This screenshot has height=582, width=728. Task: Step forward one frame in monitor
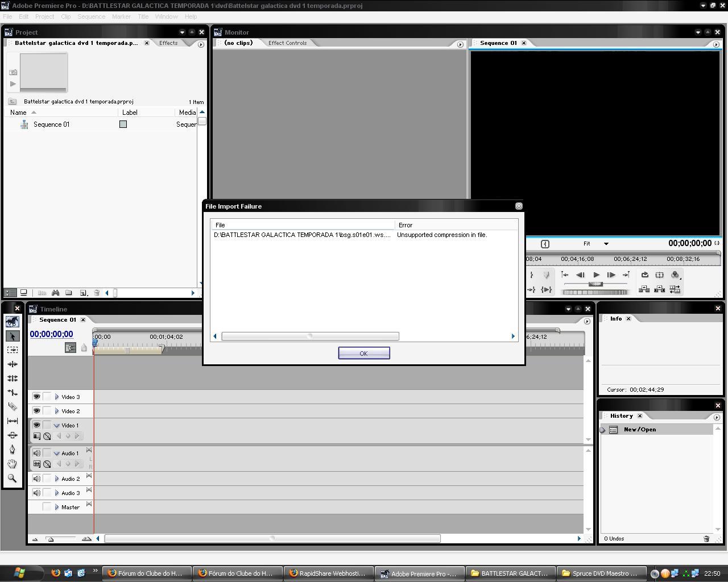(611, 275)
